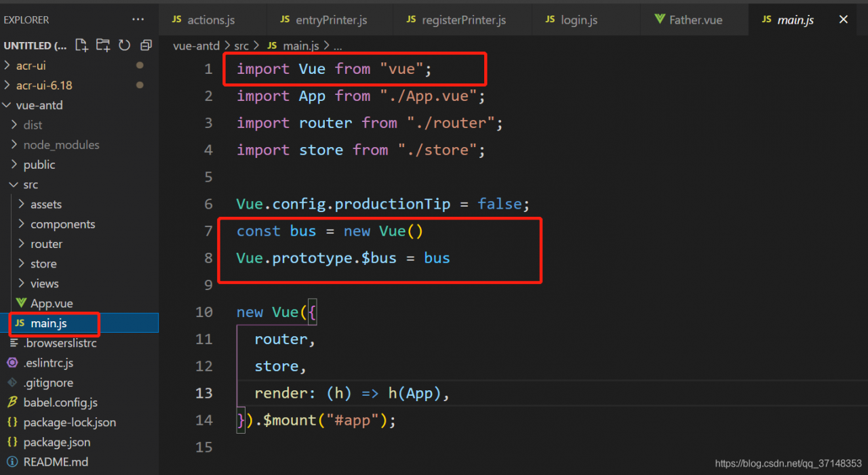Close the main.js editor tab
The width and height of the screenshot is (868, 475).
[x=844, y=20]
